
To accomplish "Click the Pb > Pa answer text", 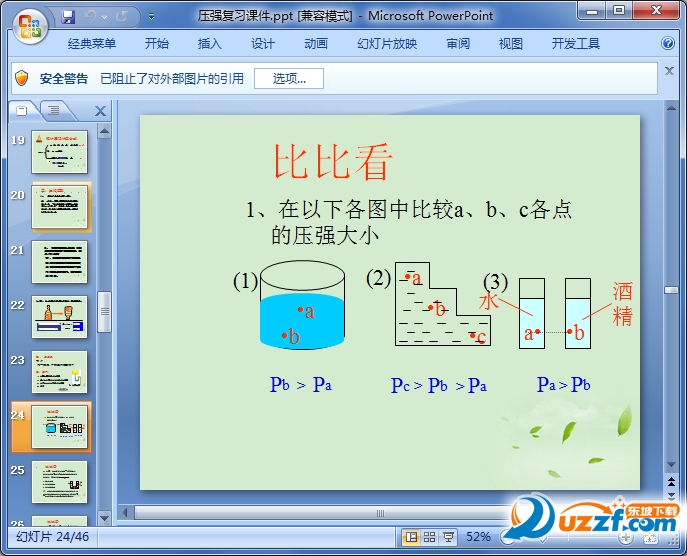I will 301,385.
